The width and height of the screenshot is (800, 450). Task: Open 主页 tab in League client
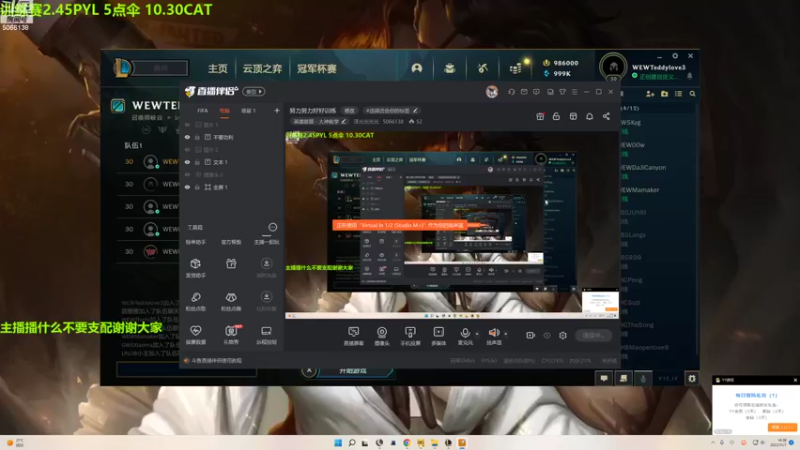coord(217,68)
